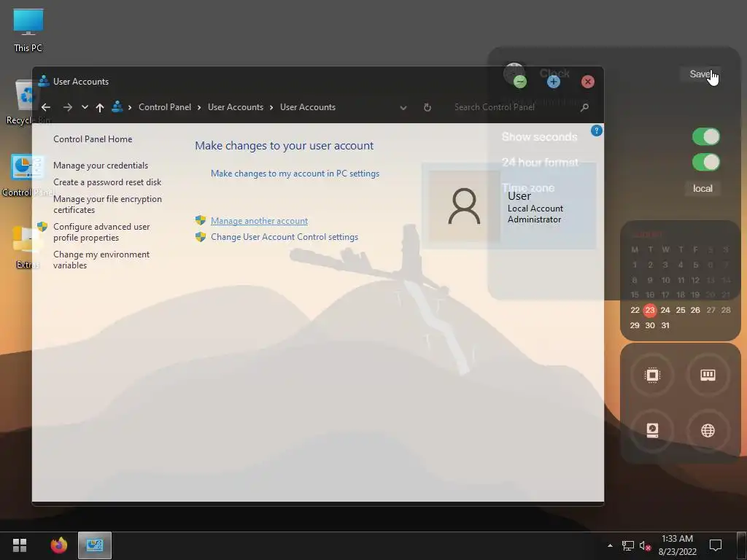The height and width of the screenshot is (560, 747).
Task: Go back in User Accounts window
Action: click(46, 107)
